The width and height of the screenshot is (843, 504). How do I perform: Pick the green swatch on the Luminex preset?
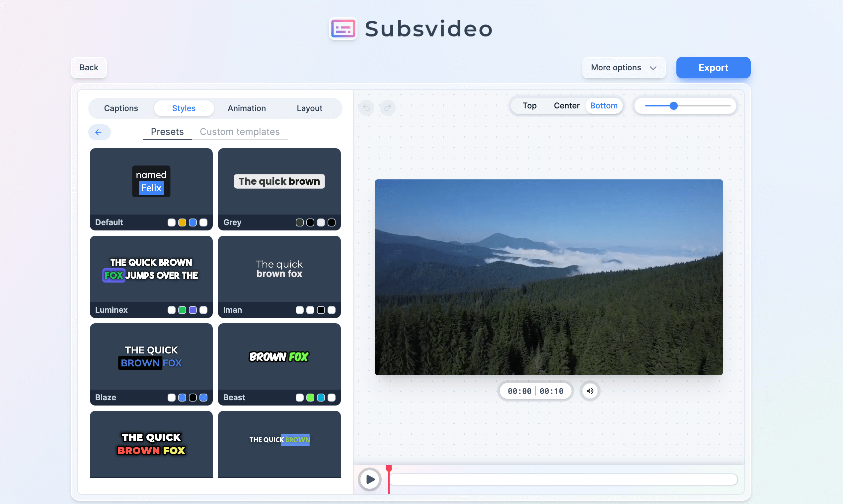click(182, 310)
